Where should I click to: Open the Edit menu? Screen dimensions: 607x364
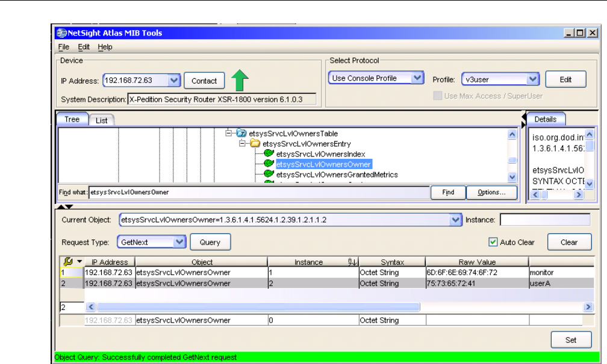click(x=84, y=47)
